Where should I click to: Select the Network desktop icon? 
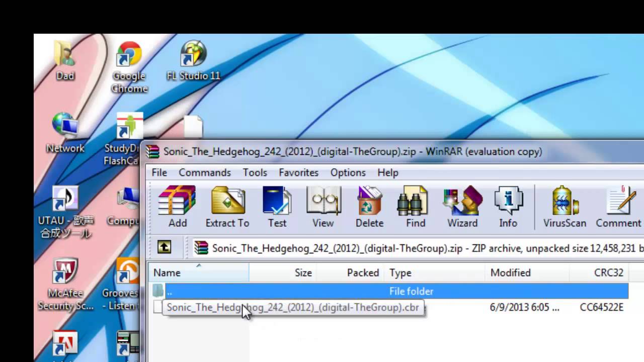pos(65,133)
